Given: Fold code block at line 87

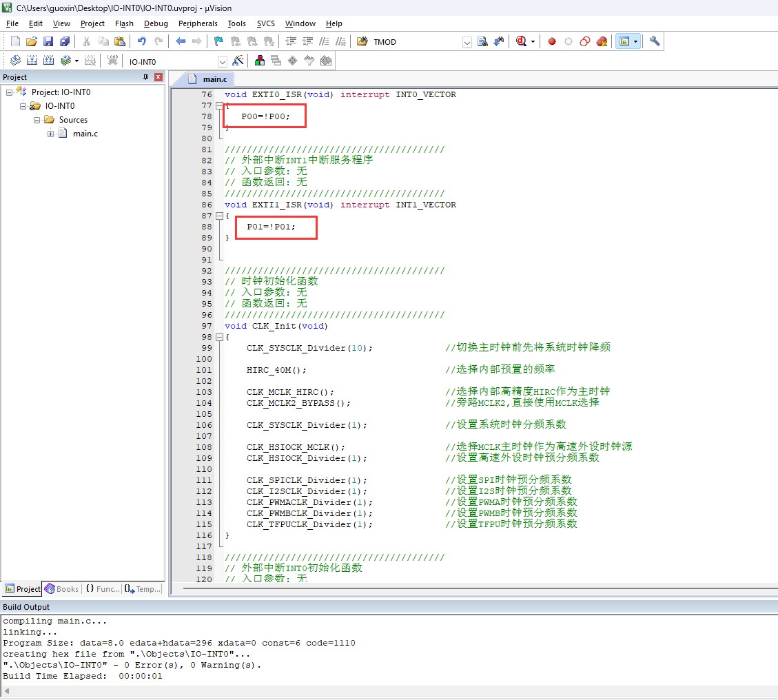Looking at the screenshot, I should (x=219, y=216).
